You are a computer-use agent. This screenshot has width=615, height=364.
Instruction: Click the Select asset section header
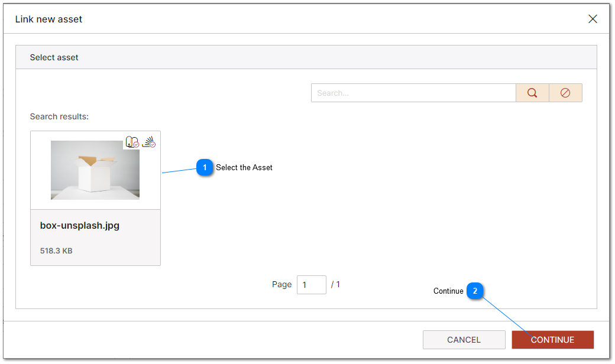click(x=54, y=57)
